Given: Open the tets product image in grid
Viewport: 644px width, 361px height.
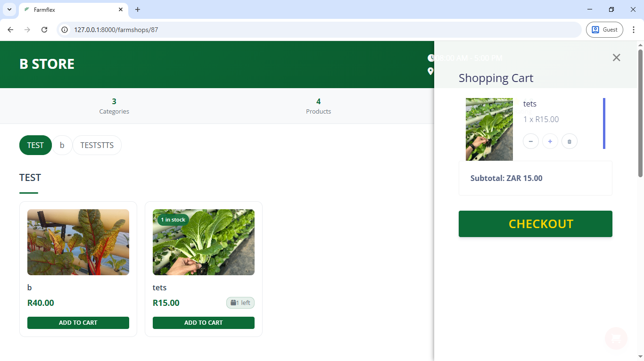Looking at the screenshot, I should click(x=204, y=242).
